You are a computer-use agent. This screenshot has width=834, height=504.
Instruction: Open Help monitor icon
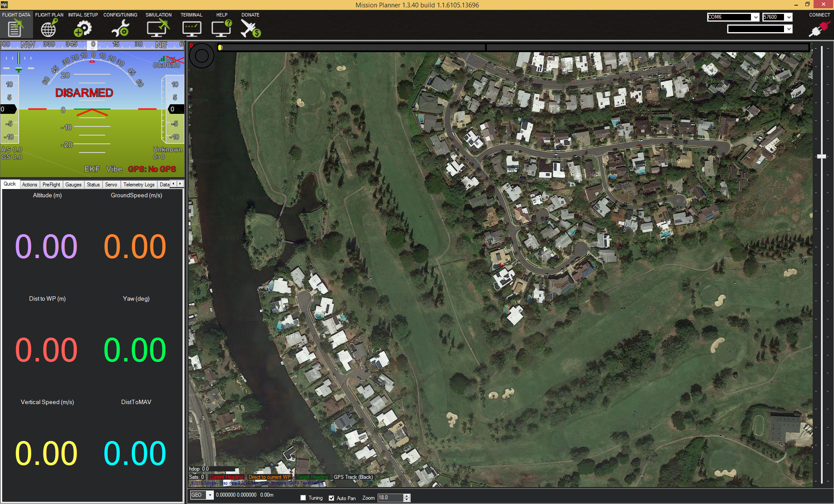(x=222, y=28)
